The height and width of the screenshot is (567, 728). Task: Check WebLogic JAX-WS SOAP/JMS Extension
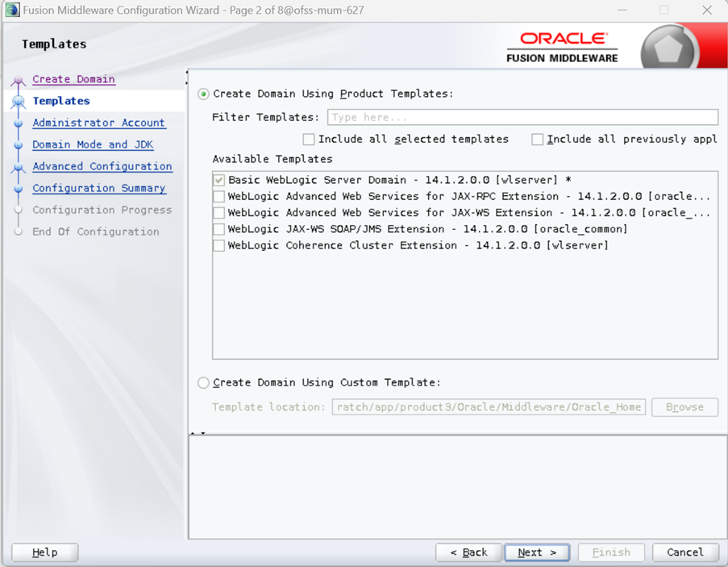coord(218,229)
